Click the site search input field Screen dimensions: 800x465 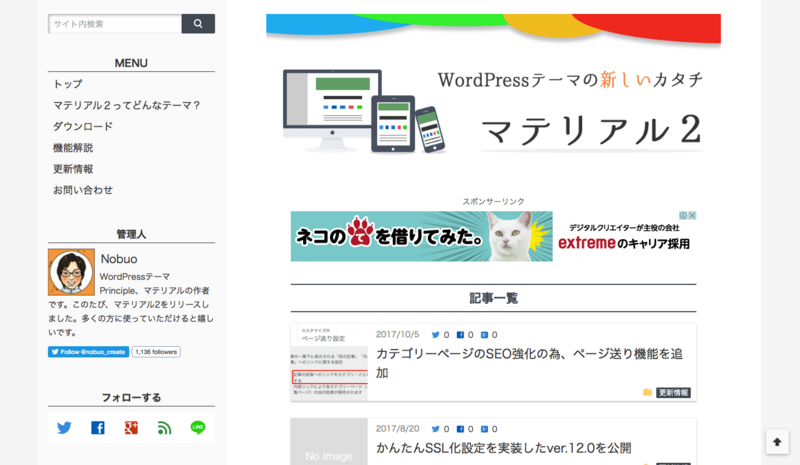115,23
